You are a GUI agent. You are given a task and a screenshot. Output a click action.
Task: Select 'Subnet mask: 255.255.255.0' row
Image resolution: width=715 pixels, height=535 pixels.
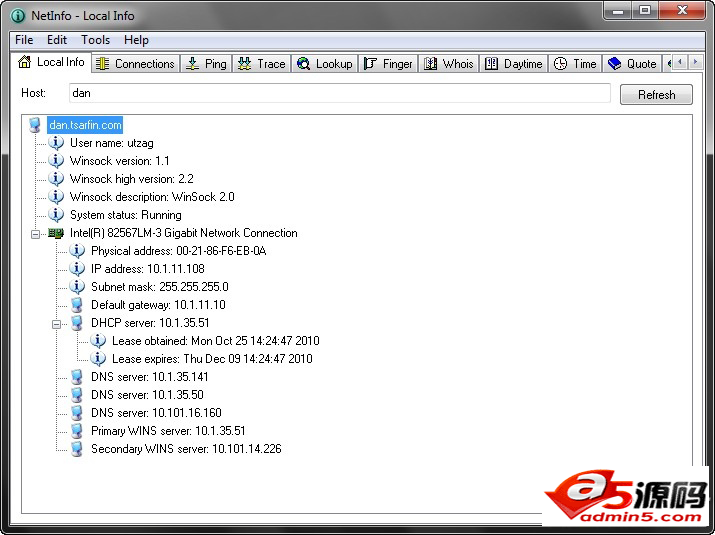(160, 286)
